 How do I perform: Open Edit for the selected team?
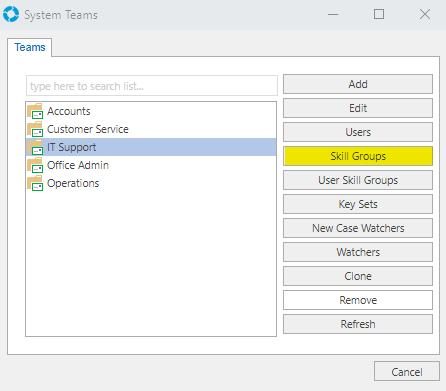[358, 108]
